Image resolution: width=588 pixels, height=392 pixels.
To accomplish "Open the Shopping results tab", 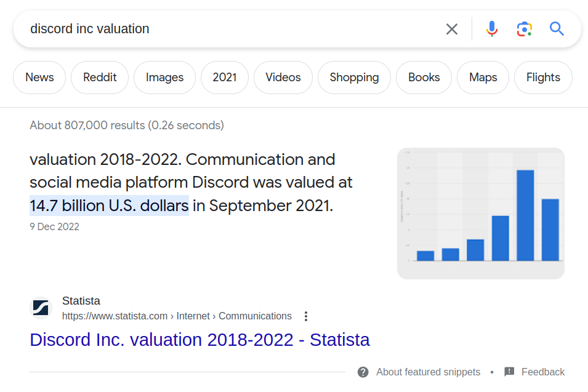I will (354, 78).
